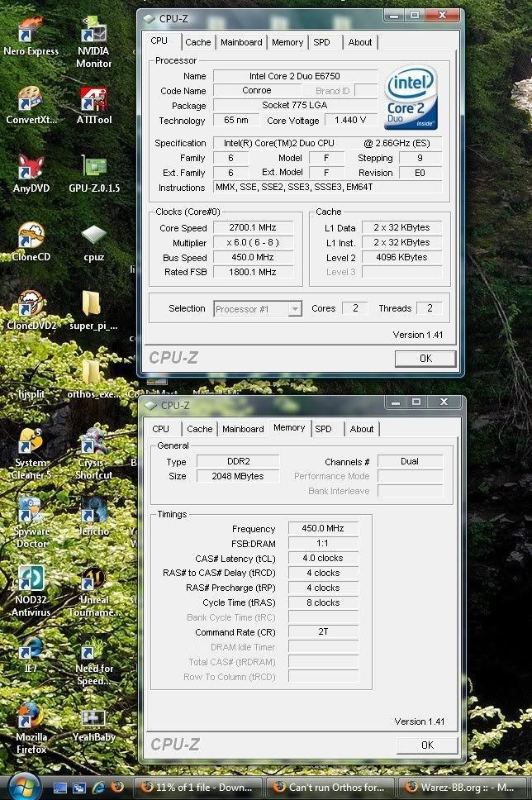Click the Core Voltage 1.440 V value
The height and width of the screenshot is (800, 532).
point(350,121)
